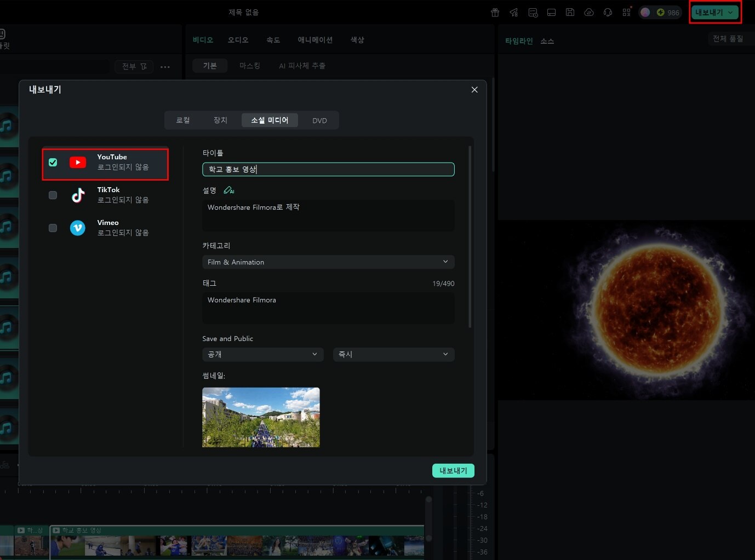Expand the Film & Animation category dropdown
This screenshot has height=560, width=755.
tap(328, 262)
